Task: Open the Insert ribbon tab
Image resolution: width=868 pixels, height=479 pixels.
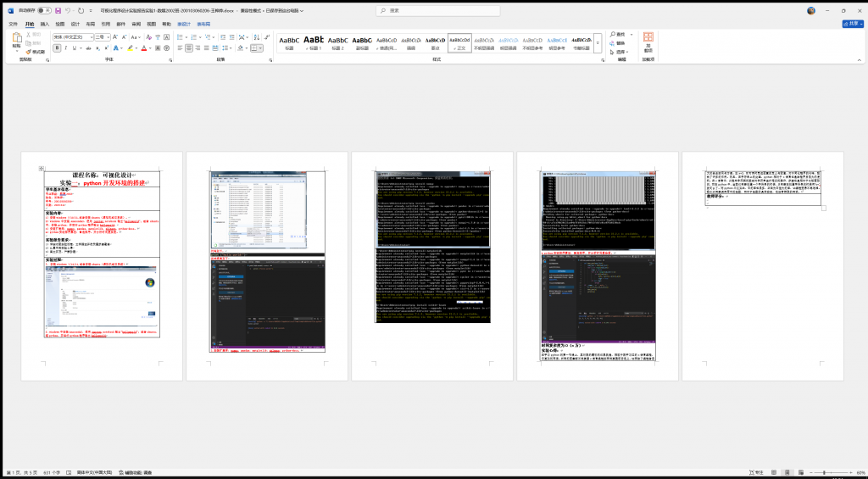Action: click(x=44, y=24)
